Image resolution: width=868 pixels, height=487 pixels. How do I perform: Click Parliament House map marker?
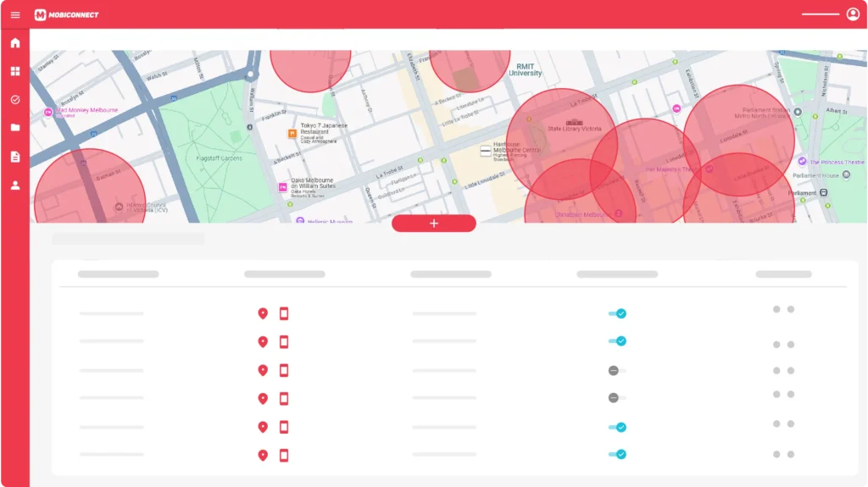click(847, 175)
